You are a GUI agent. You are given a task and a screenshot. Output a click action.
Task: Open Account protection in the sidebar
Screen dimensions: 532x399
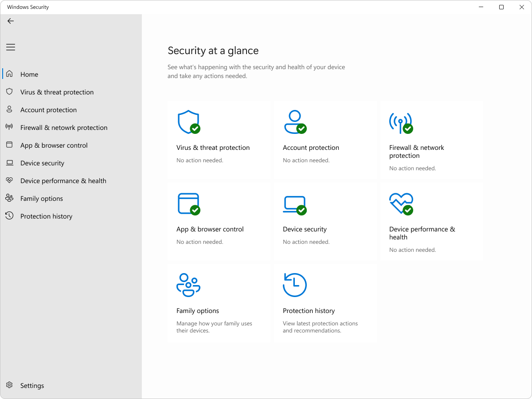click(x=48, y=110)
